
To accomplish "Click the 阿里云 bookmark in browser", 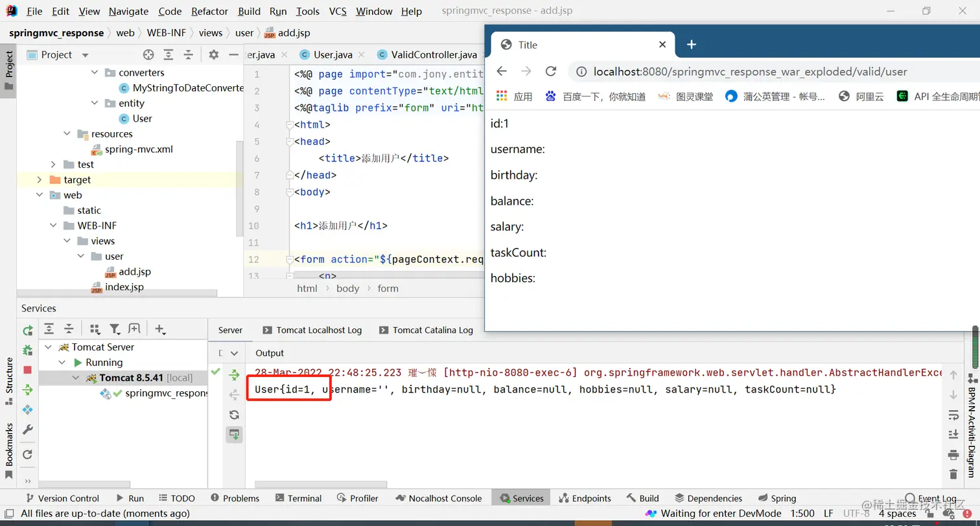I will [861, 97].
